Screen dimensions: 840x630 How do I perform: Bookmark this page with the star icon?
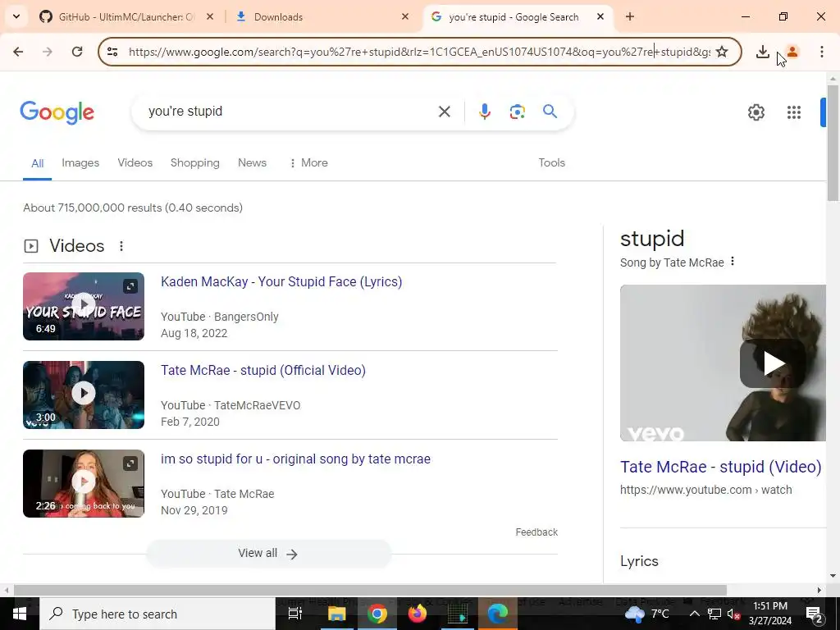tap(722, 52)
